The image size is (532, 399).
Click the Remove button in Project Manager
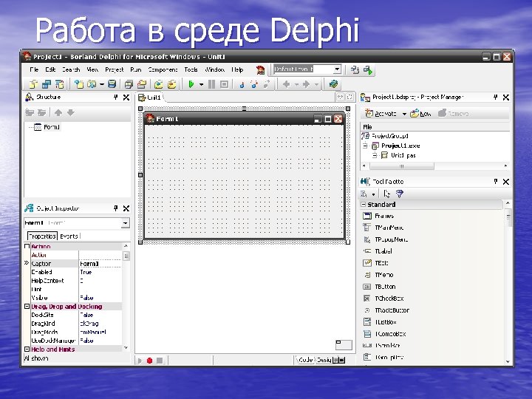point(454,114)
